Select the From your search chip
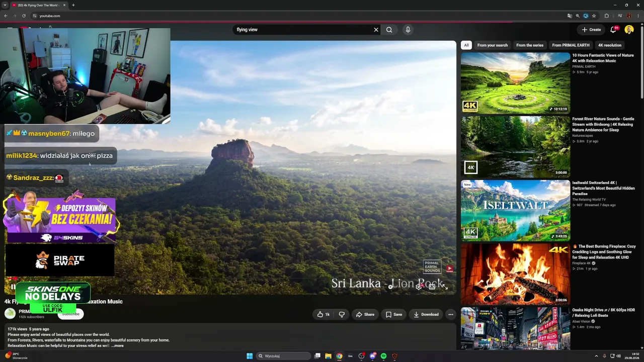 tap(493, 45)
